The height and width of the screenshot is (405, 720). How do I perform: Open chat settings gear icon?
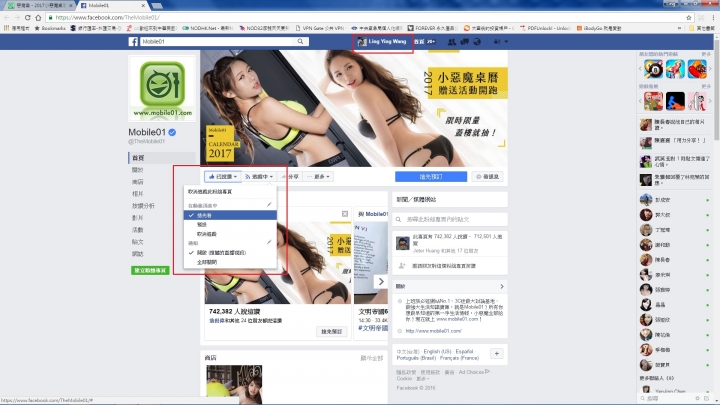point(697,399)
